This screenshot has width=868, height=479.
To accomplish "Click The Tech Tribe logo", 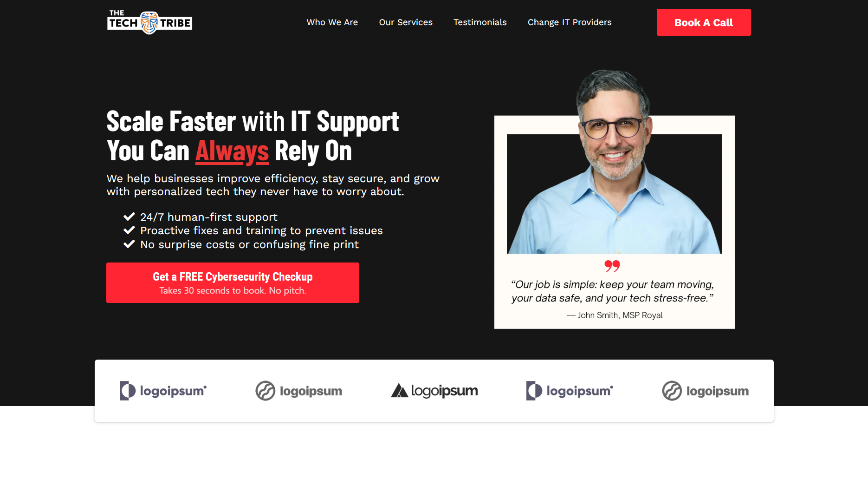I will tap(149, 22).
